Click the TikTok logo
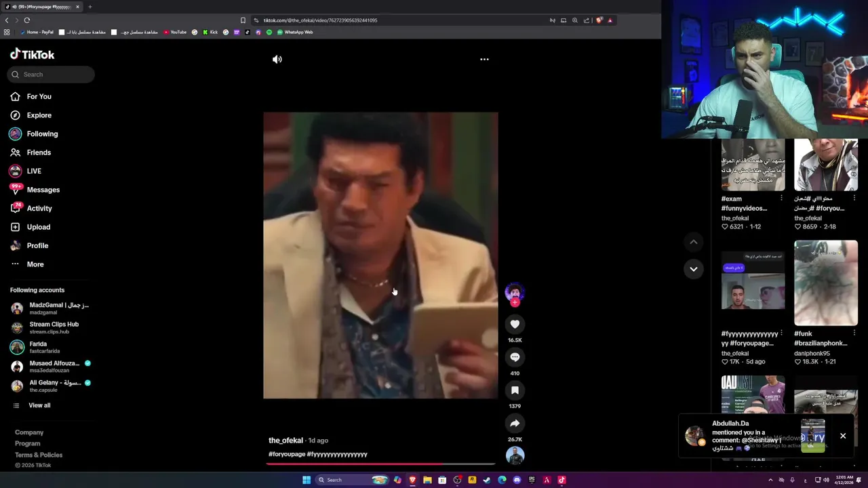Viewport: 868px width, 488px height. [32, 54]
